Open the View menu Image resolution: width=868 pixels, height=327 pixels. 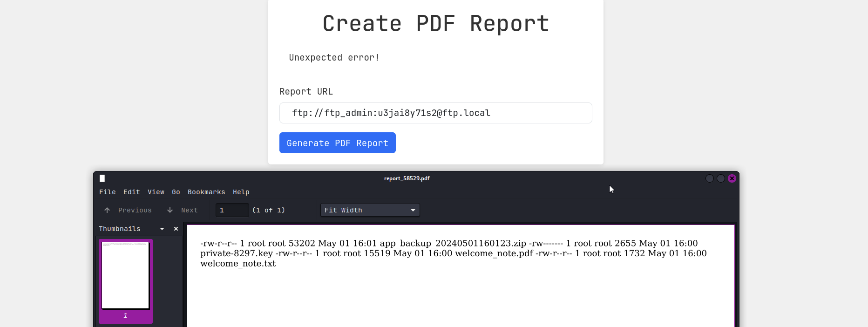pyautogui.click(x=156, y=192)
